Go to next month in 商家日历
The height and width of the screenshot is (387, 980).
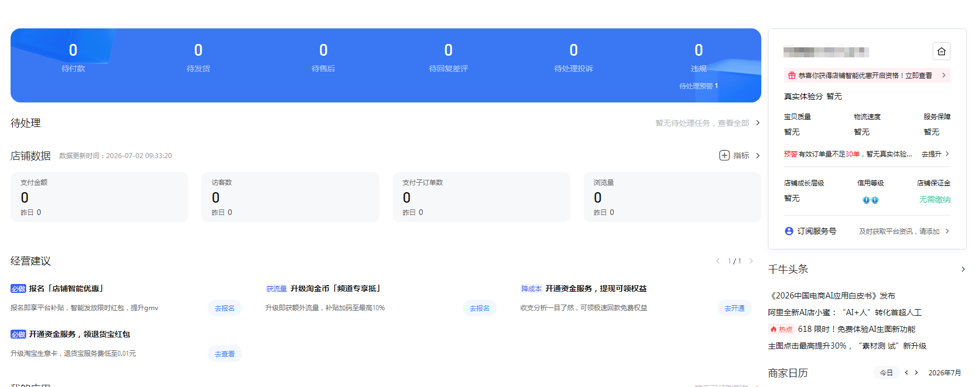coord(917,373)
